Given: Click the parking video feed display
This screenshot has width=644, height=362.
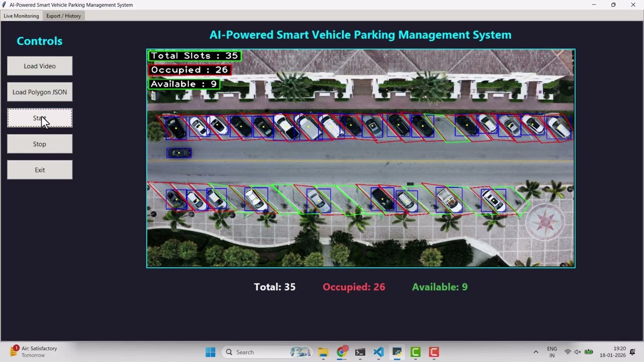Looking at the screenshot, I should click(x=361, y=158).
